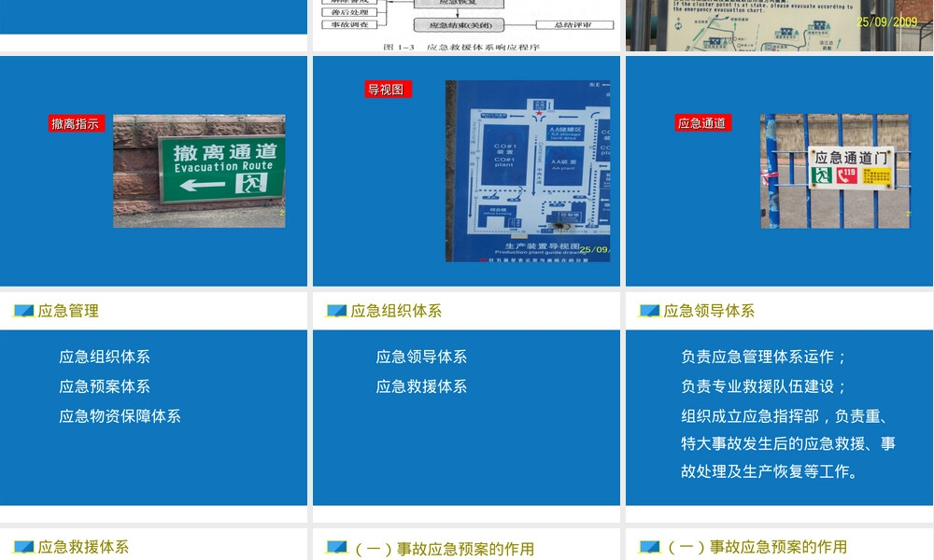Click the red 应急通道 label
This screenshot has width=934, height=560.
coord(702,123)
